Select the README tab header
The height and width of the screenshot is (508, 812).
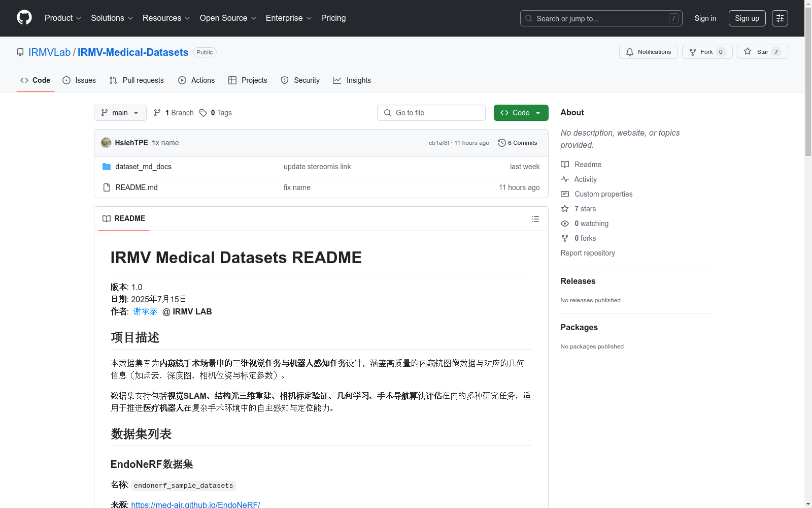(x=124, y=218)
